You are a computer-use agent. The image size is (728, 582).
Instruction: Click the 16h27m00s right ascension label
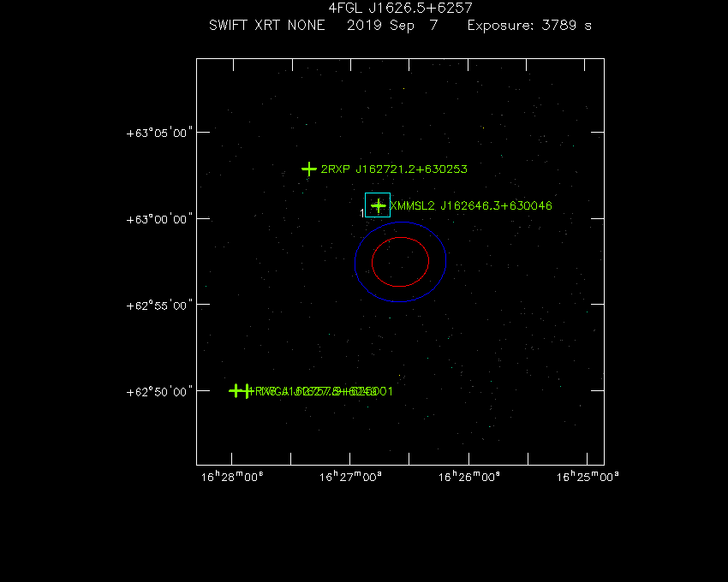coord(350,477)
